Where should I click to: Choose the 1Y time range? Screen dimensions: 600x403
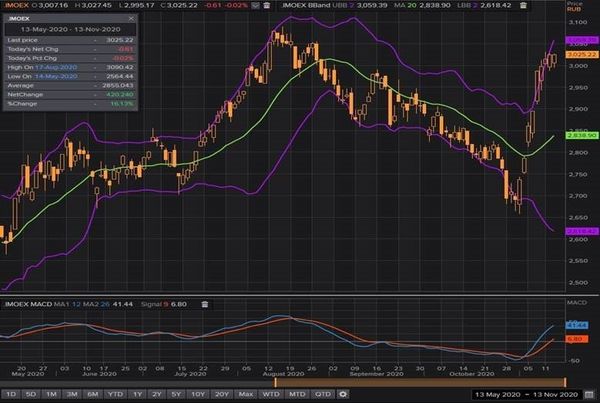pyautogui.click(x=137, y=394)
